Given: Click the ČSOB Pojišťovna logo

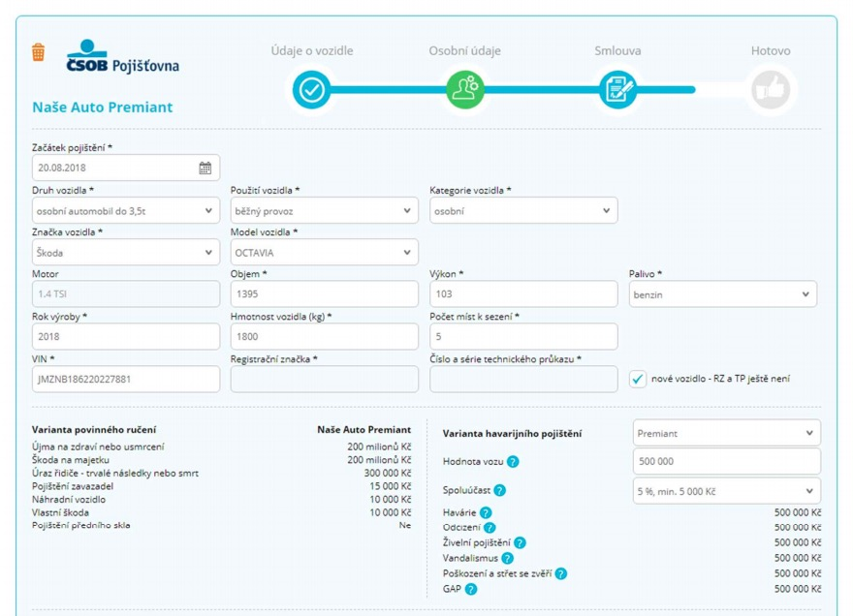Looking at the screenshot, I should pyautogui.click(x=122, y=56).
